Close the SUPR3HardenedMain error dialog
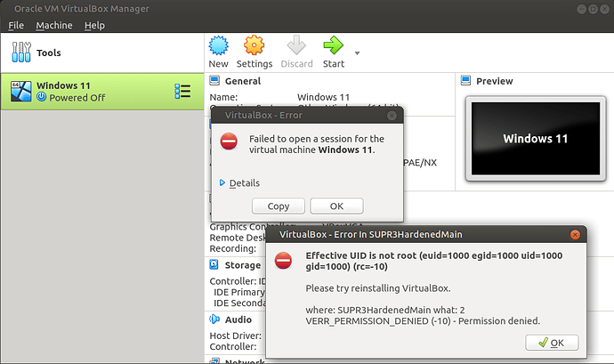This screenshot has height=364, width=614. click(575, 234)
